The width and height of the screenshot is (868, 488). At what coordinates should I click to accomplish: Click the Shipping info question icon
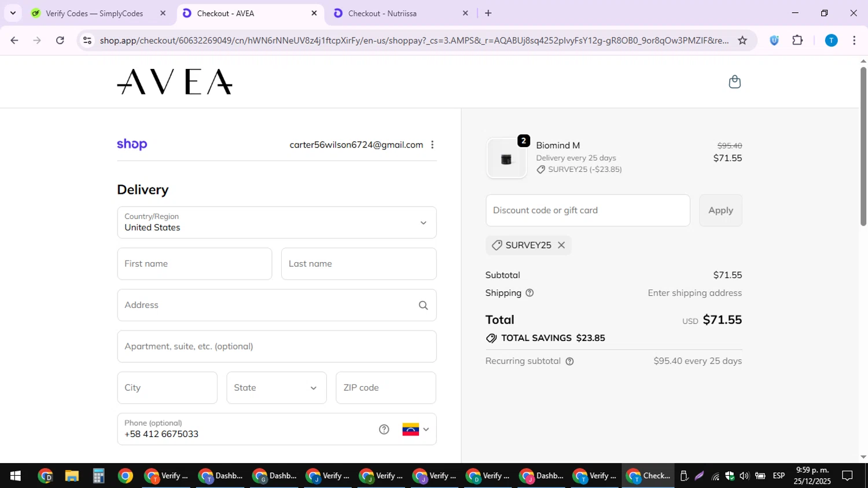[529, 293]
